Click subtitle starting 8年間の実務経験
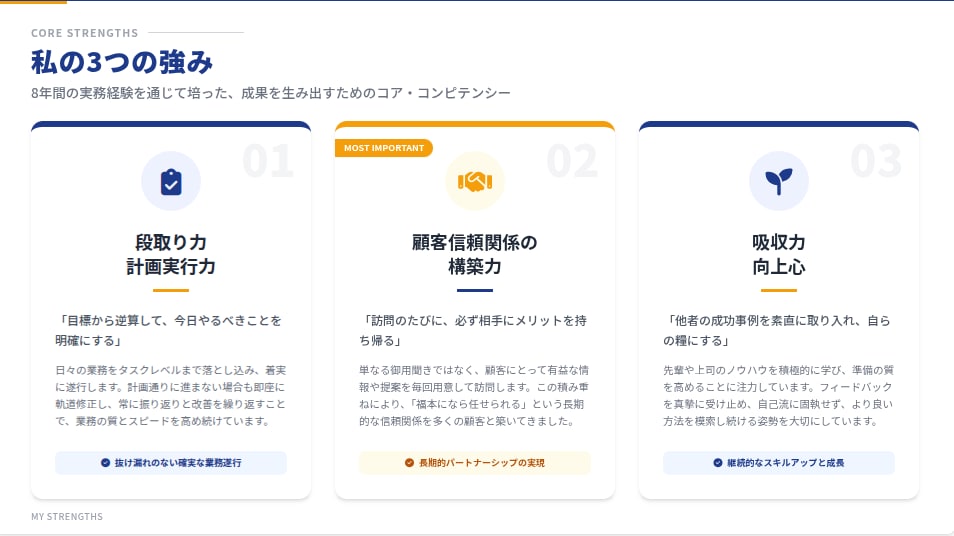 (271, 93)
